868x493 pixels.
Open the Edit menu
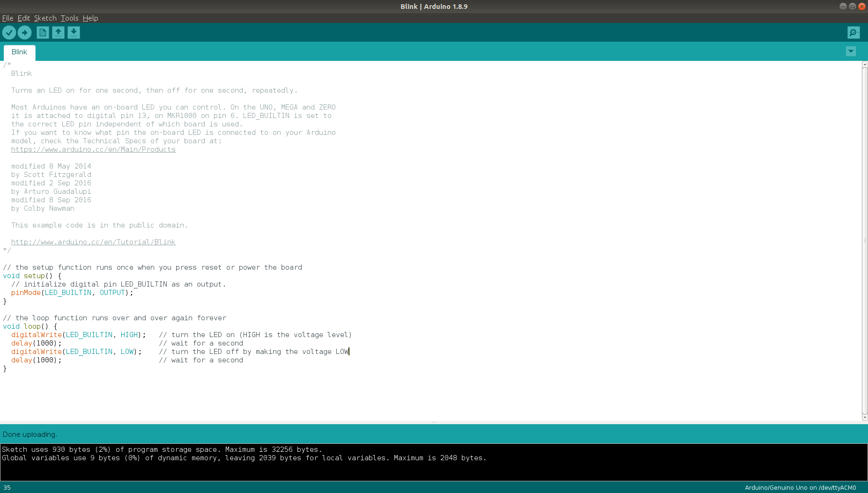[x=24, y=18]
